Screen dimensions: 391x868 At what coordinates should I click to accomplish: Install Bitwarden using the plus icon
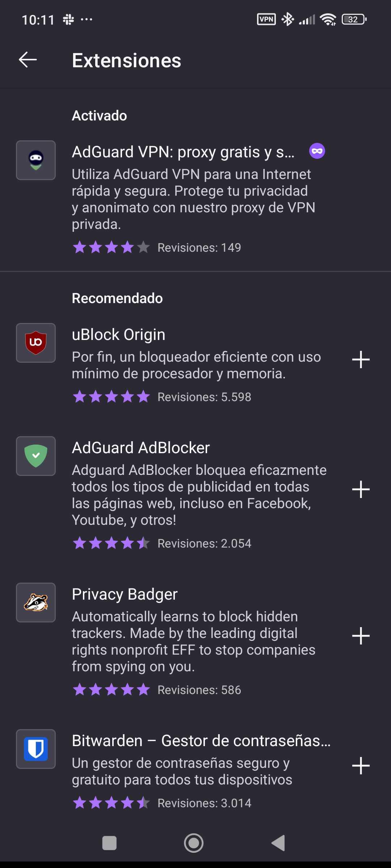click(361, 766)
